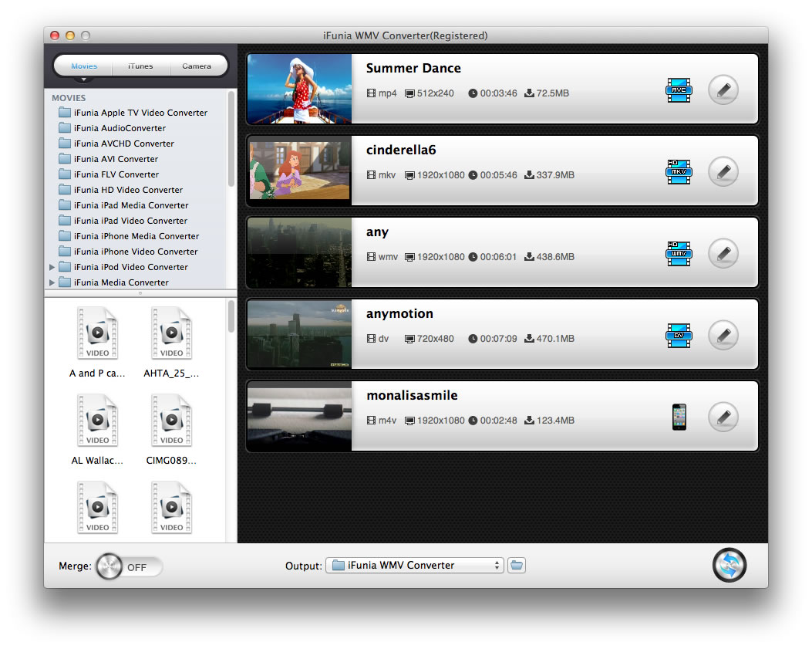812x649 pixels.
Task: Select the iFunia AVCHD Converter folder
Action: [x=116, y=144]
